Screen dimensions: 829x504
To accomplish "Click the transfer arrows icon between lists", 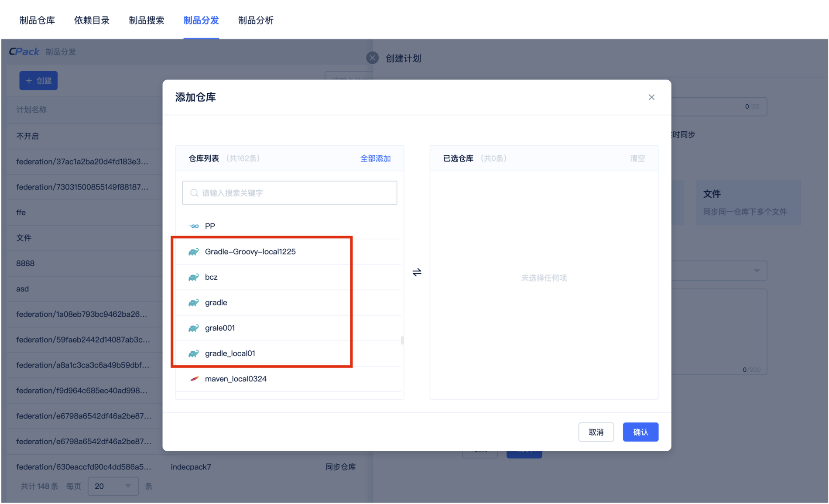I will [417, 272].
